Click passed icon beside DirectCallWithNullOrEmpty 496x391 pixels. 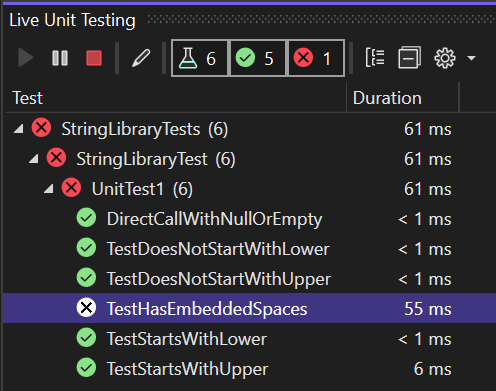(x=86, y=218)
